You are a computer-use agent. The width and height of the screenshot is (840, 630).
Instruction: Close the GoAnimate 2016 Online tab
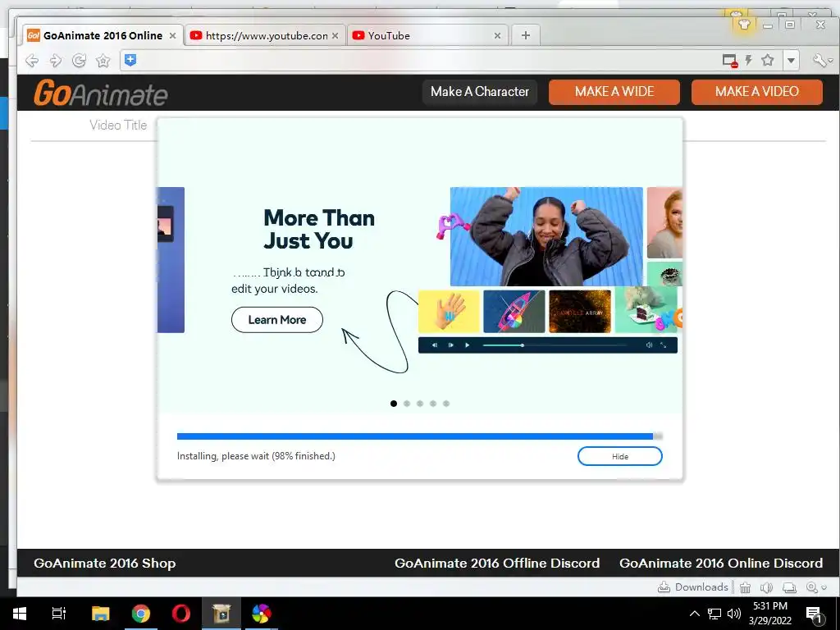click(x=172, y=36)
